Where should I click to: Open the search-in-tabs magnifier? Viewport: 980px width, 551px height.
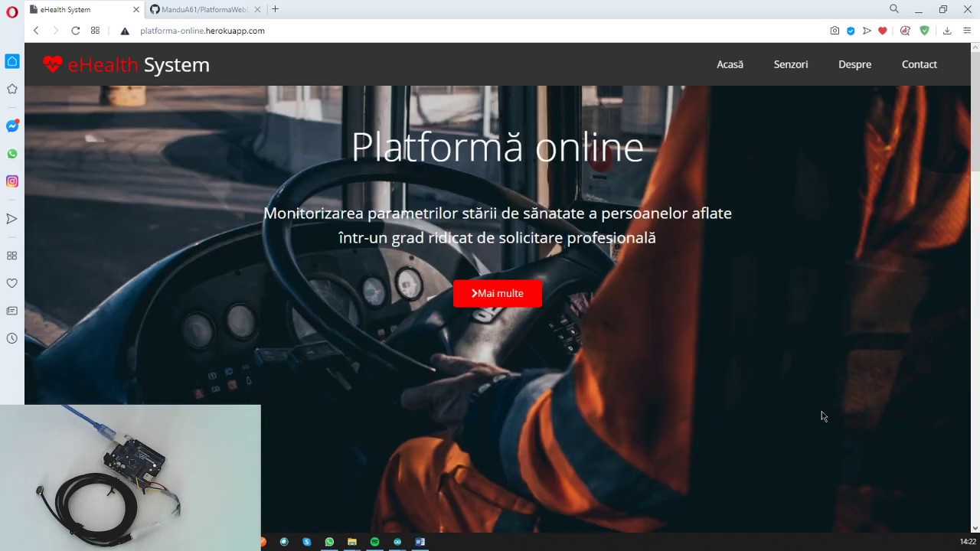point(894,9)
